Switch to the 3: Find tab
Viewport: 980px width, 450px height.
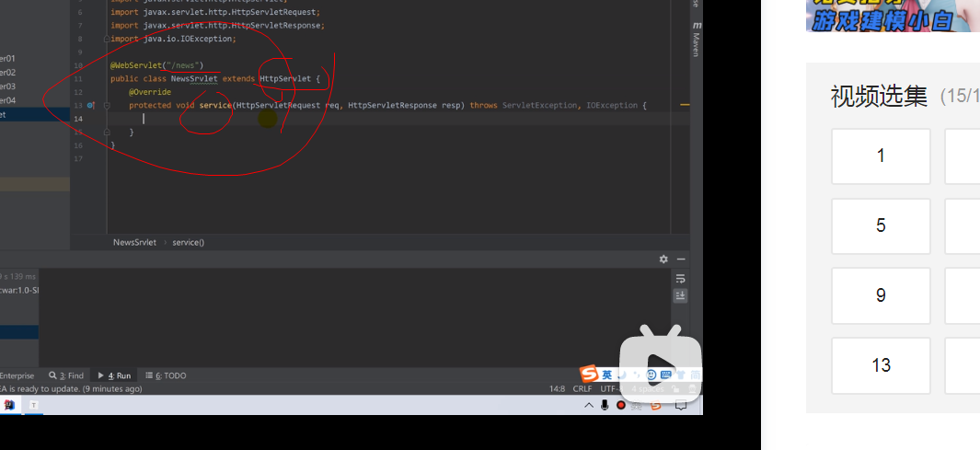point(66,375)
